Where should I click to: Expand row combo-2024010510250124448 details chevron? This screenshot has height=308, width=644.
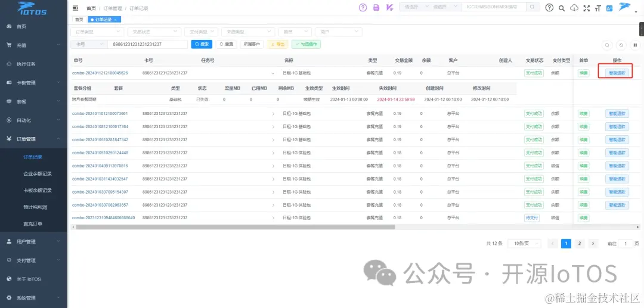pos(273,153)
